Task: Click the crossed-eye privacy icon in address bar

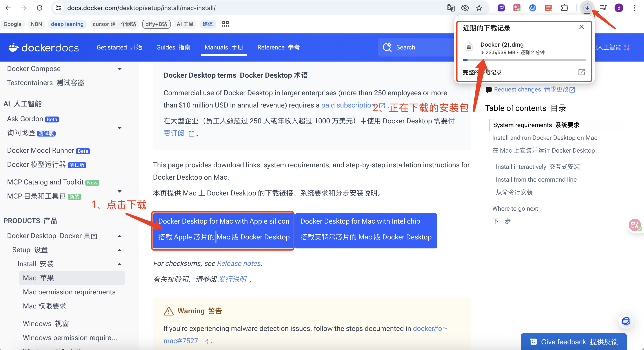Action: [465, 8]
